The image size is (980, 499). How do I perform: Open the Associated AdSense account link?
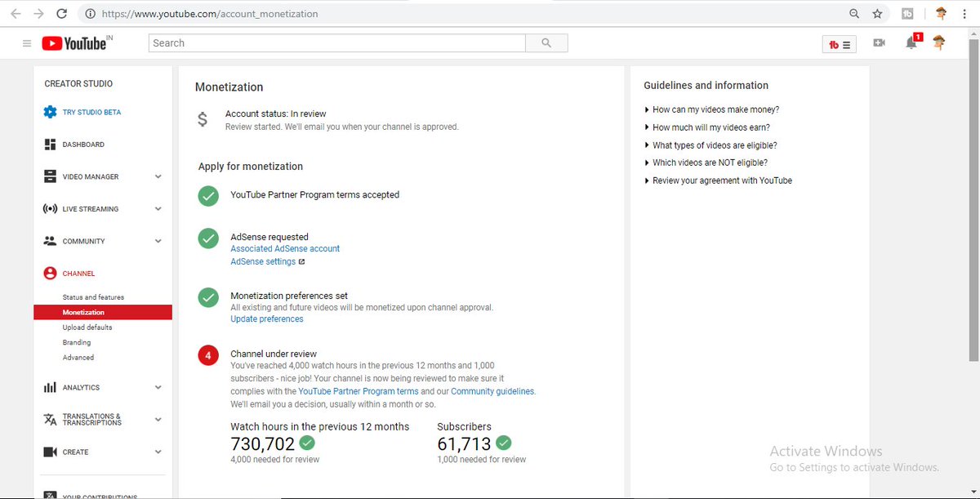tap(285, 248)
